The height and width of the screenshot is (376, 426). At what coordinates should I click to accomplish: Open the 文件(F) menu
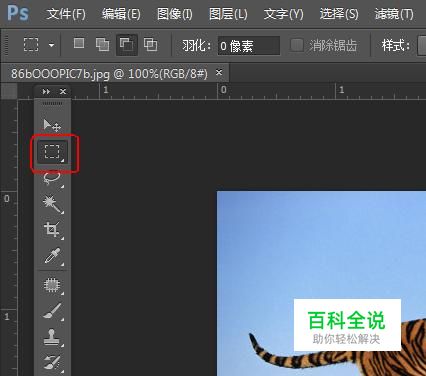66,14
